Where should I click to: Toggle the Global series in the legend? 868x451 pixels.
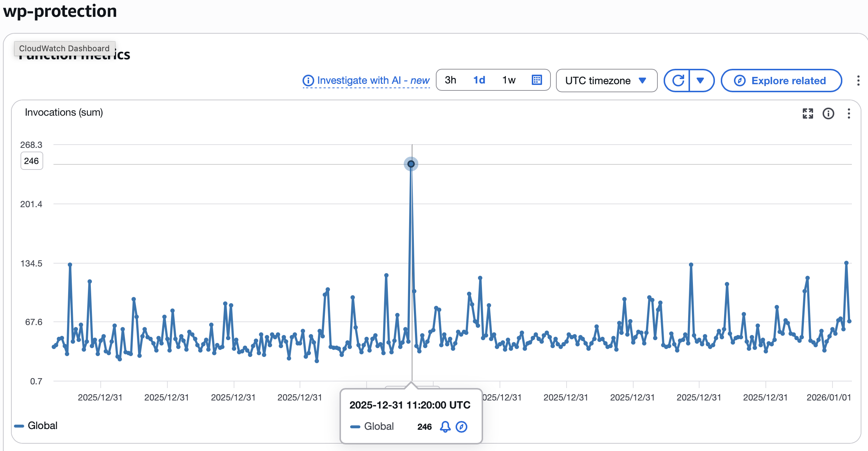pyautogui.click(x=42, y=425)
